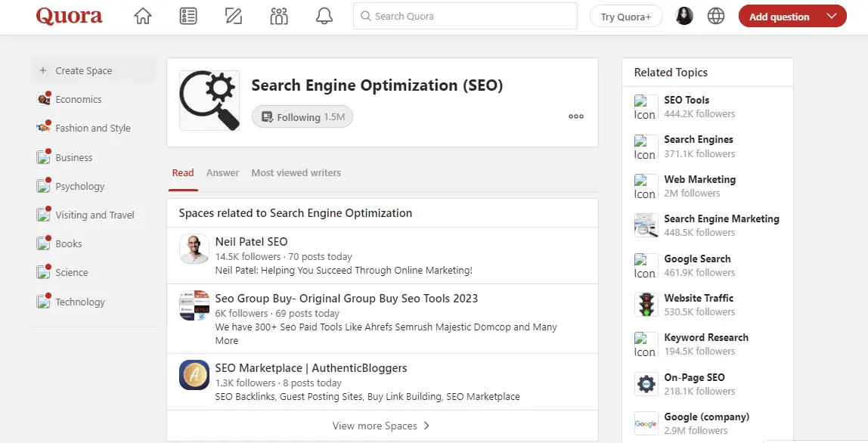The width and height of the screenshot is (868, 443).
Task: Open the On-Page SEO related topic
Action: tap(694, 377)
